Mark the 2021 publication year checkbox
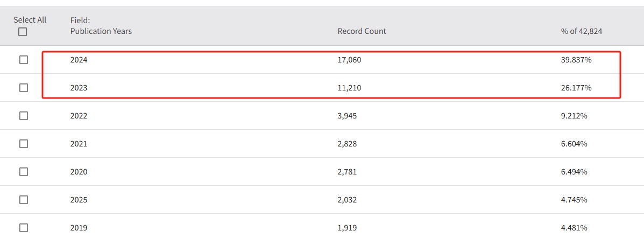Viewport: 644px width, 238px height. tap(24, 144)
